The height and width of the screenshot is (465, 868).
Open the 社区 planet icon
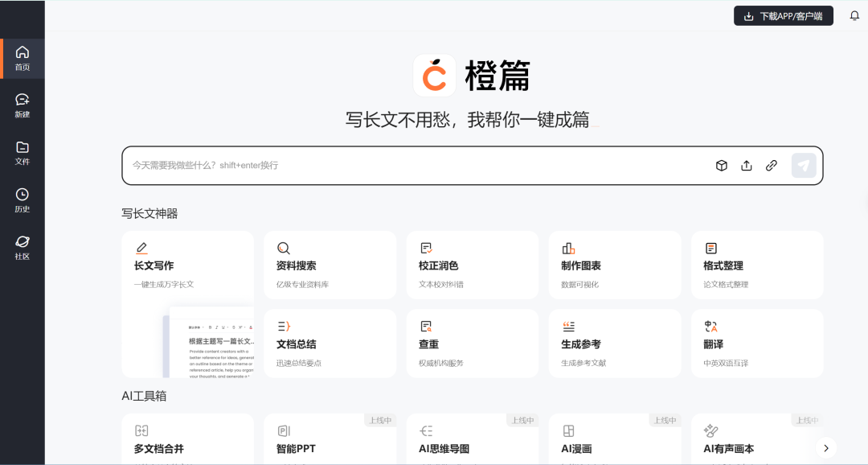coord(23,241)
